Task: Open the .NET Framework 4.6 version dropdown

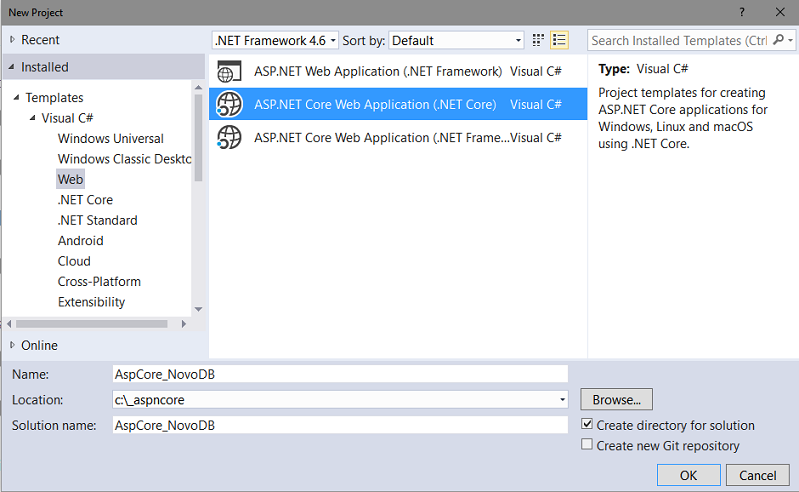Action: coord(275,40)
